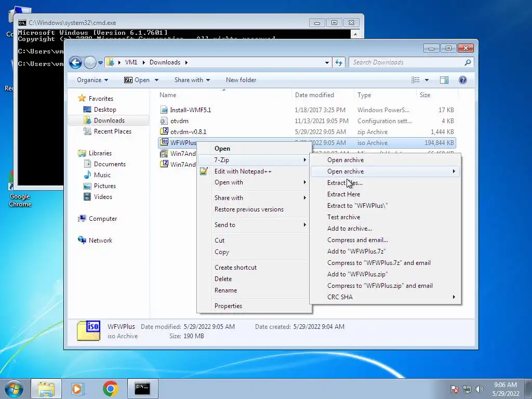Choose Copy from the context menu
This screenshot has height=399, width=532.
tap(254, 252)
